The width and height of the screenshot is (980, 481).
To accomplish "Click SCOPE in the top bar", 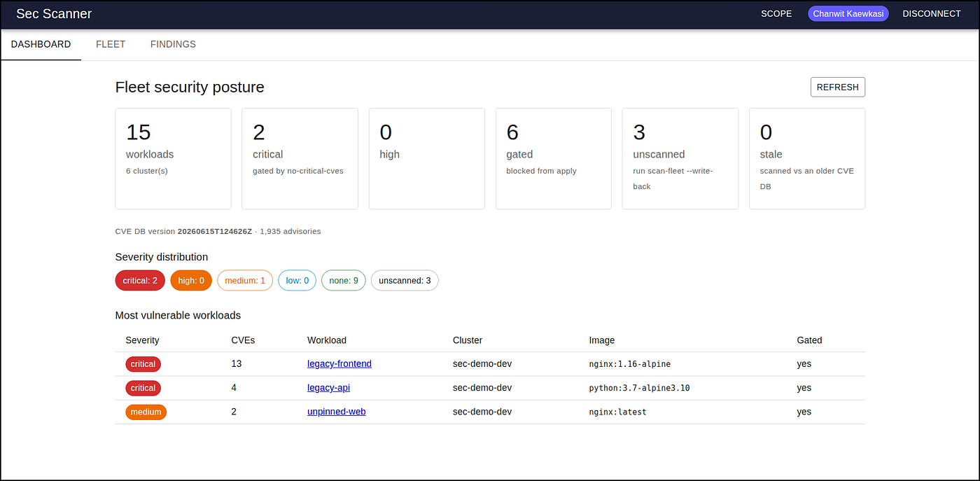I will point(776,14).
